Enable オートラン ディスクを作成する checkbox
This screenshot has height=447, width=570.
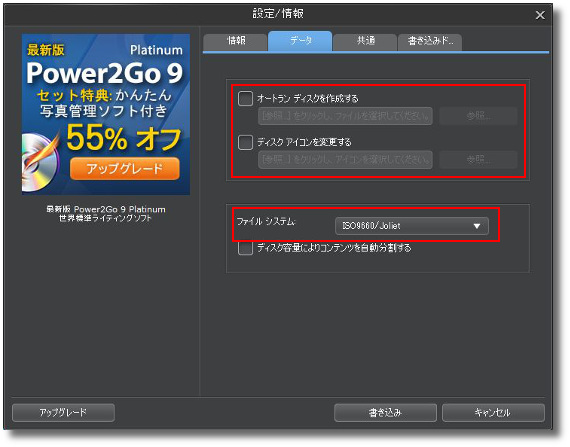coord(245,98)
